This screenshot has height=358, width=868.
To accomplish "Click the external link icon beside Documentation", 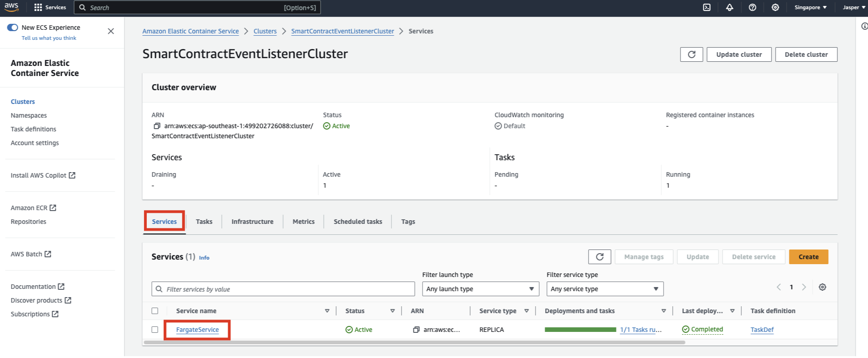I will tap(61, 287).
